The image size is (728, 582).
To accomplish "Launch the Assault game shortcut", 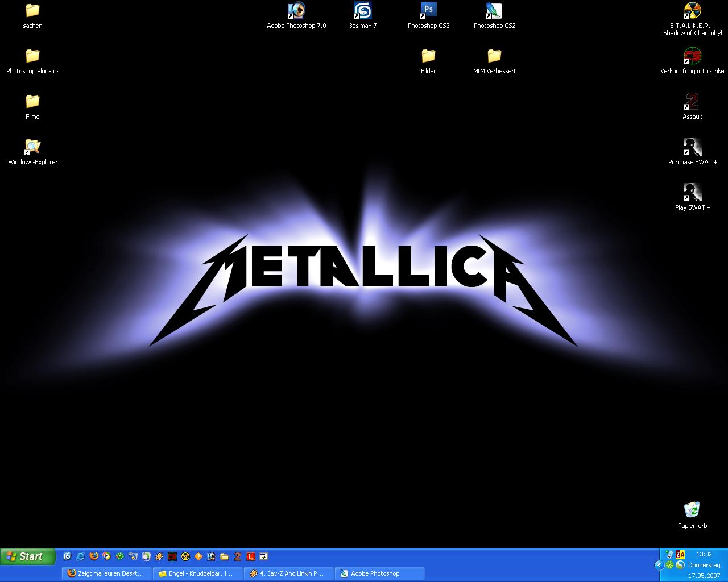I will click(692, 107).
